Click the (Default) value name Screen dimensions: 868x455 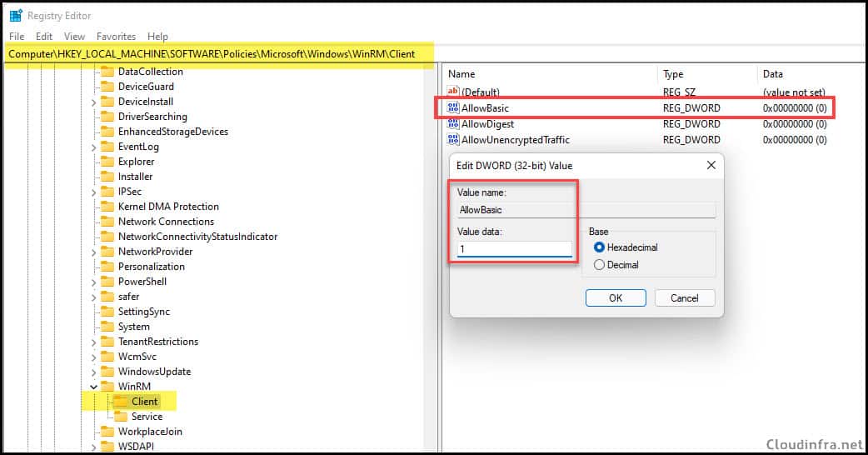[481, 92]
